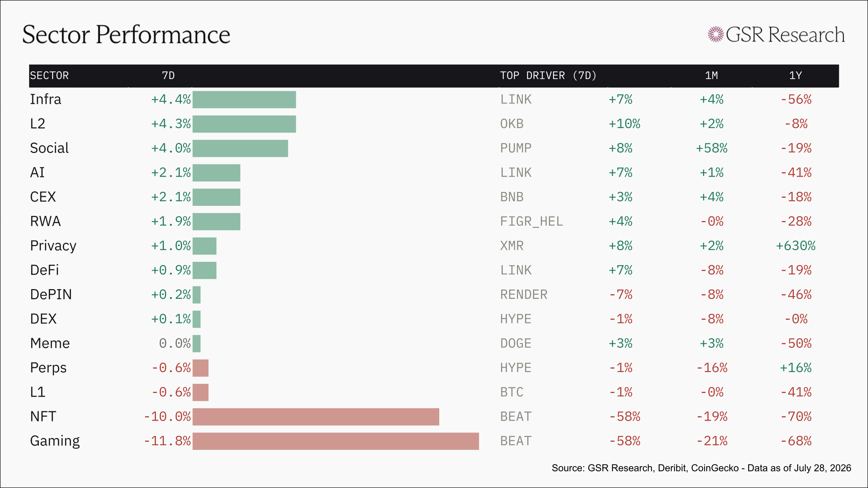Image resolution: width=868 pixels, height=488 pixels.
Task: Select the SECTOR column header
Action: [x=49, y=76]
